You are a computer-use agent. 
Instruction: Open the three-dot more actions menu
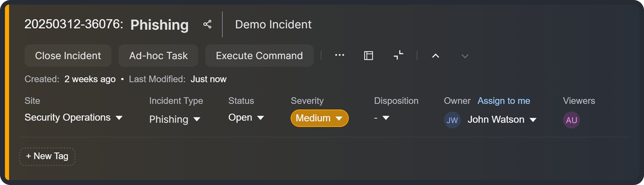(x=339, y=55)
